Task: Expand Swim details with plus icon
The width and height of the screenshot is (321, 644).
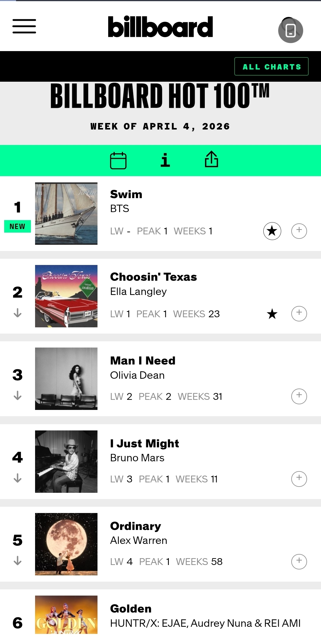Action: click(299, 231)
